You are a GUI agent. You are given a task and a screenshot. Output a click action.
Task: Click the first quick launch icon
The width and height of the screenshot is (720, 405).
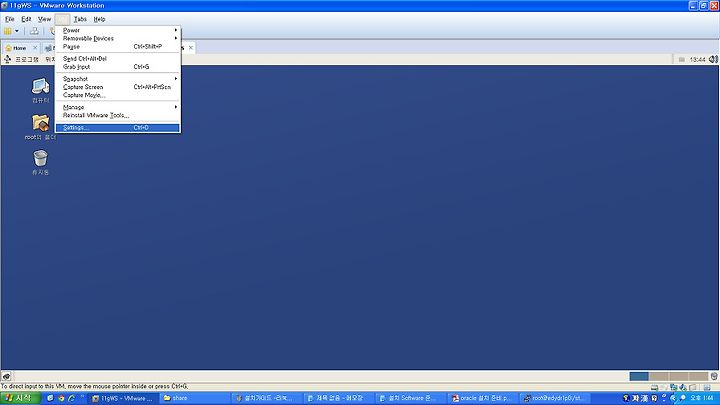(x=50, y=398)
